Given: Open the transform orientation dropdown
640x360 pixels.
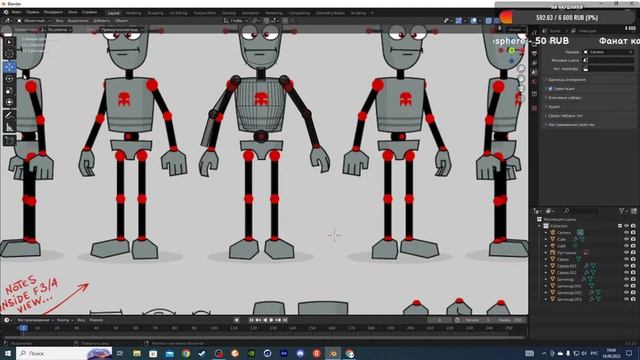Looking at the screenshot, I should pyautogui.click(x=236, y=20).
